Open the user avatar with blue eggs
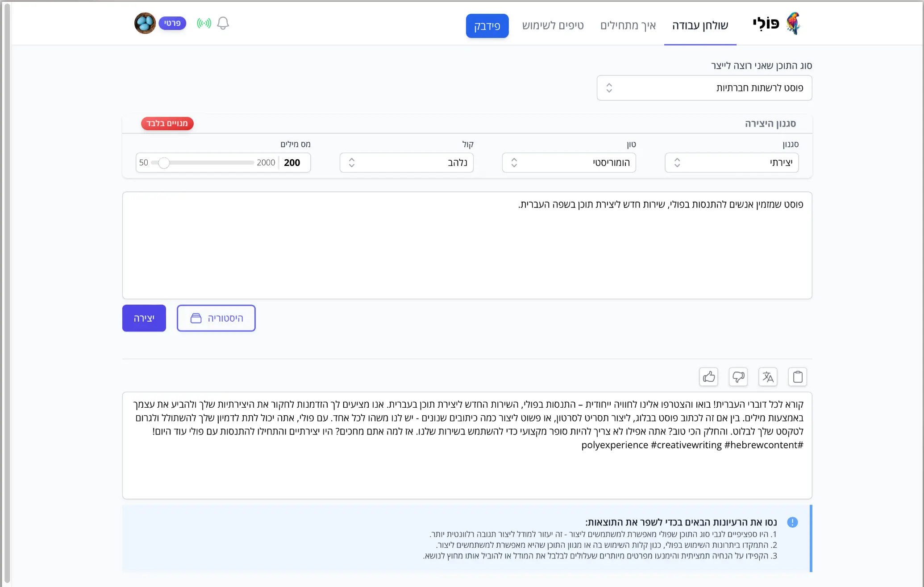 point(145,23)
